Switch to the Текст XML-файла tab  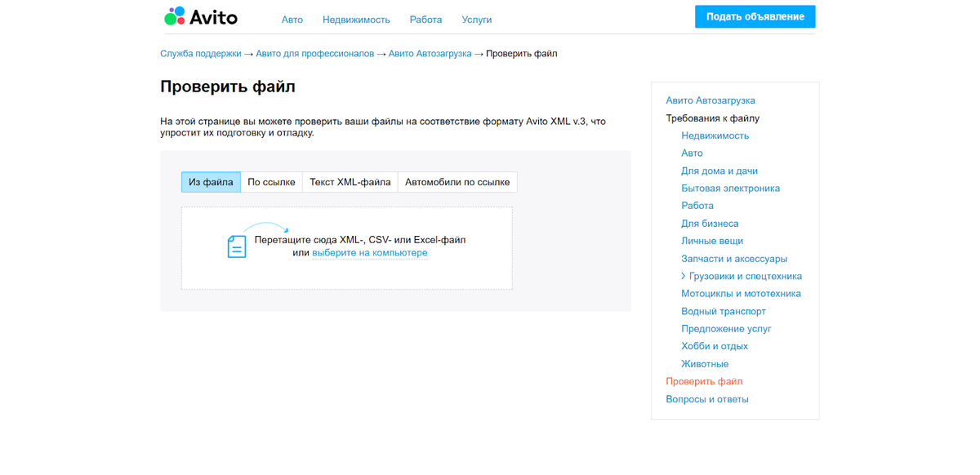350,182
